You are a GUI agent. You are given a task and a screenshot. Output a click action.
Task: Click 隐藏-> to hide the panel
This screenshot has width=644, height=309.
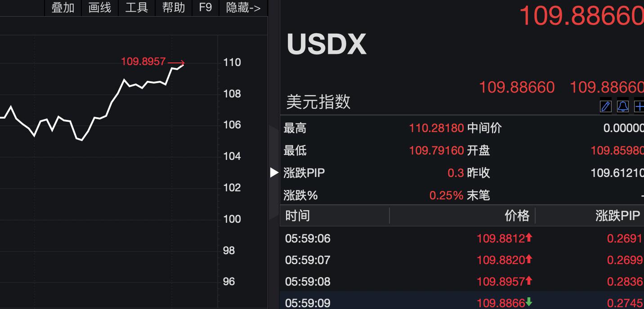pos(243,8)
